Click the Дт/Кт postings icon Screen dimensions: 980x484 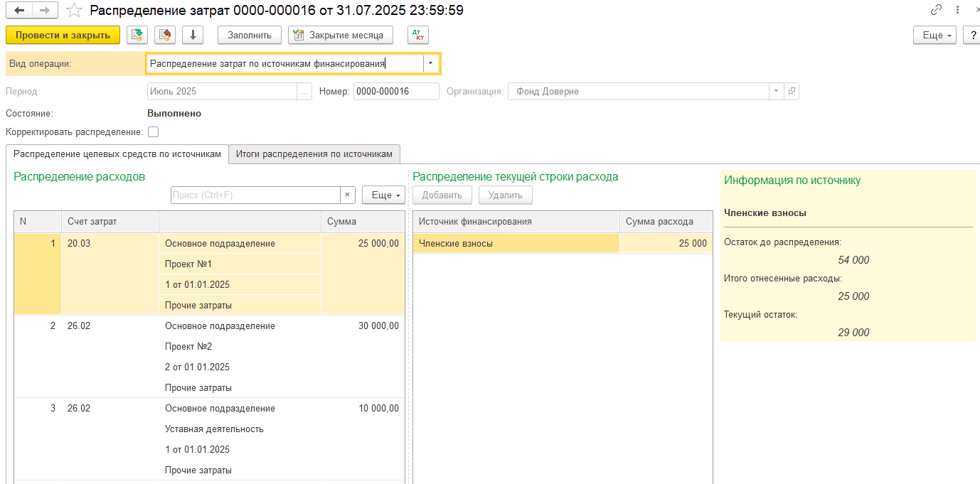[418, 35]
